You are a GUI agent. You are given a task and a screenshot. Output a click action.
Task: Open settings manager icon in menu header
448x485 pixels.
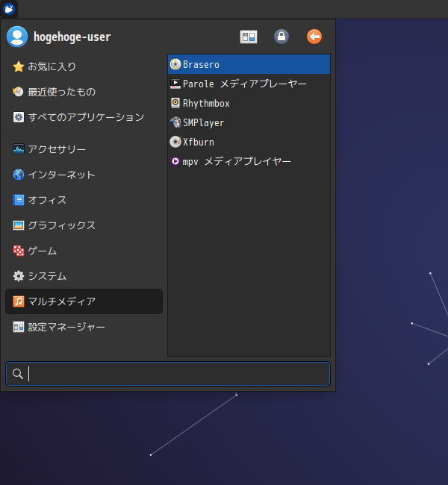point(249,37)
